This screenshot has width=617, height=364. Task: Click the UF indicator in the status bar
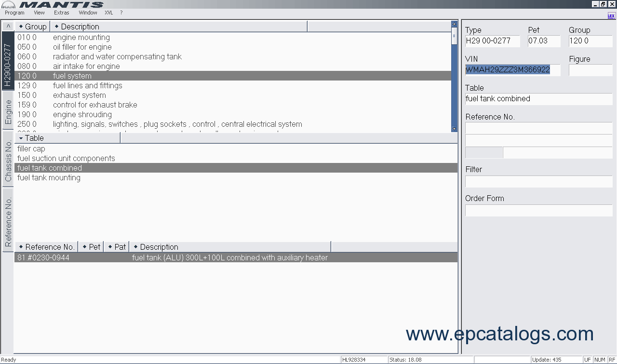coord(588,360)
